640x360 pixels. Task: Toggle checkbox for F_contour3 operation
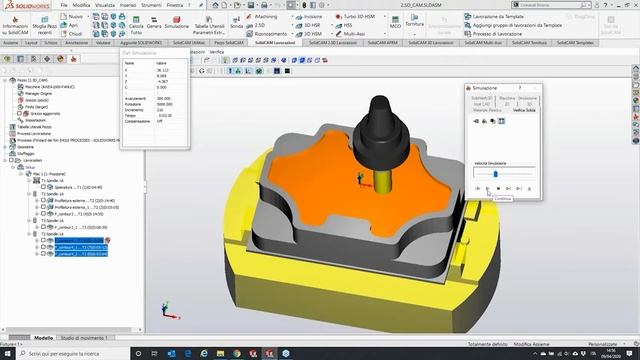43,213
